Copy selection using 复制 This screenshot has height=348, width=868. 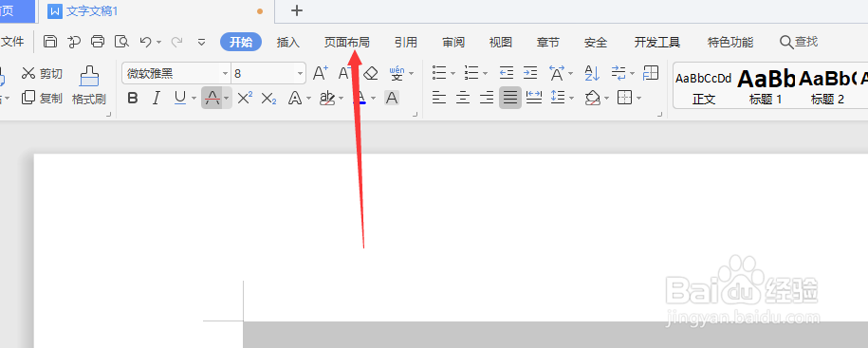[42, 98]
